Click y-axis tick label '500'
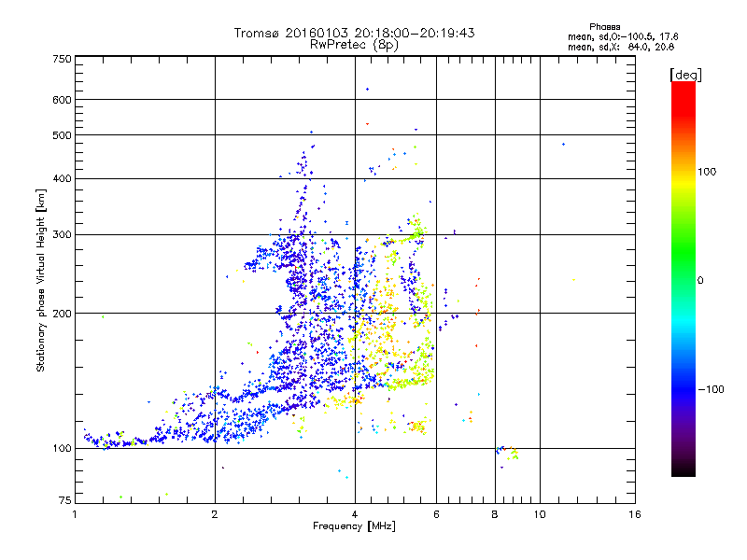Screen dimensions: 747x560 coord(62,135)
